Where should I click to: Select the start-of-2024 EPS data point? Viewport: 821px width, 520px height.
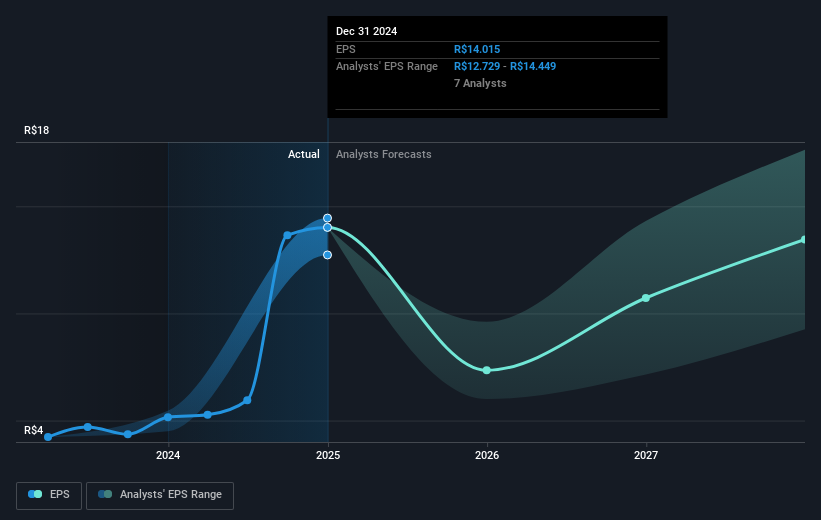click(x=168, y=417)
